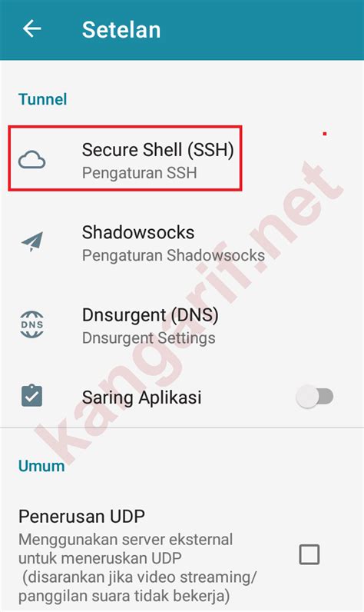This screenshot has width=364, height=612.
Task: Open Dnsurgent (DNS) entry
Action: [x=182, y=325]
